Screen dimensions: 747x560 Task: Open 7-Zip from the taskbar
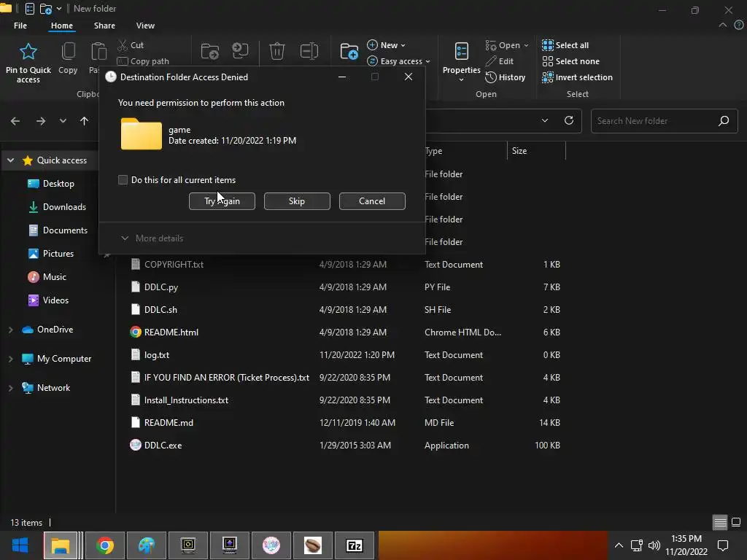(x=355, y=545)
